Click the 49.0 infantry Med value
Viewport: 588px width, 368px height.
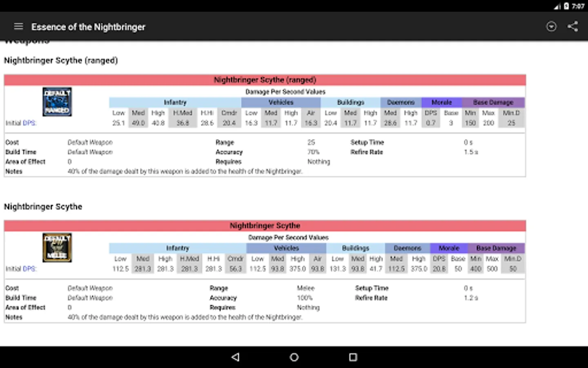click(x=138, y=123)
